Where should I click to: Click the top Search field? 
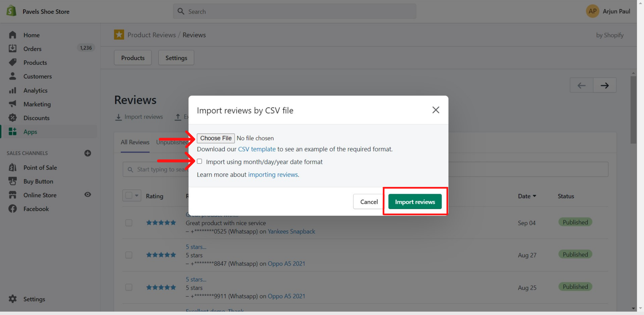pyautogui.click(x=295, y=11)
